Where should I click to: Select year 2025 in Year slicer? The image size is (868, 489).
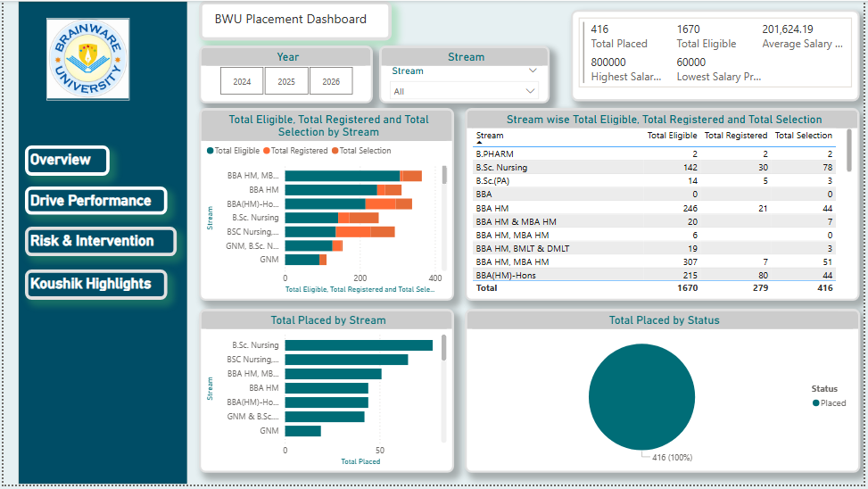tap(286, 81)
